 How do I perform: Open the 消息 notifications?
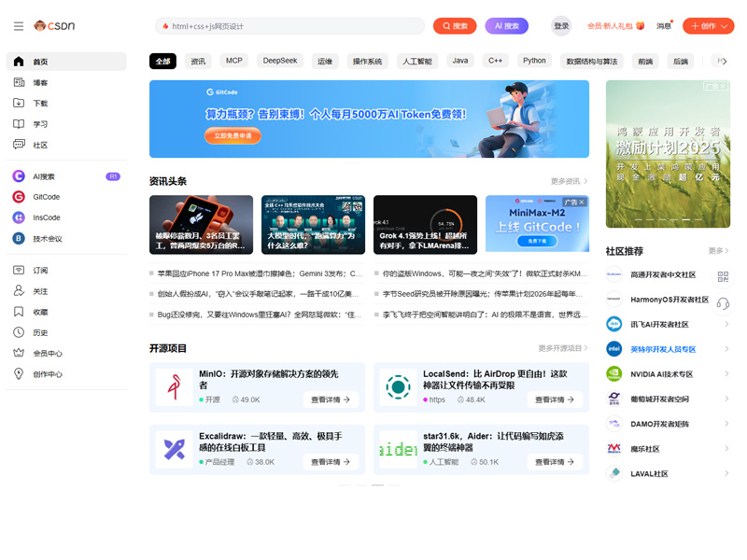[x=663, y=26]
